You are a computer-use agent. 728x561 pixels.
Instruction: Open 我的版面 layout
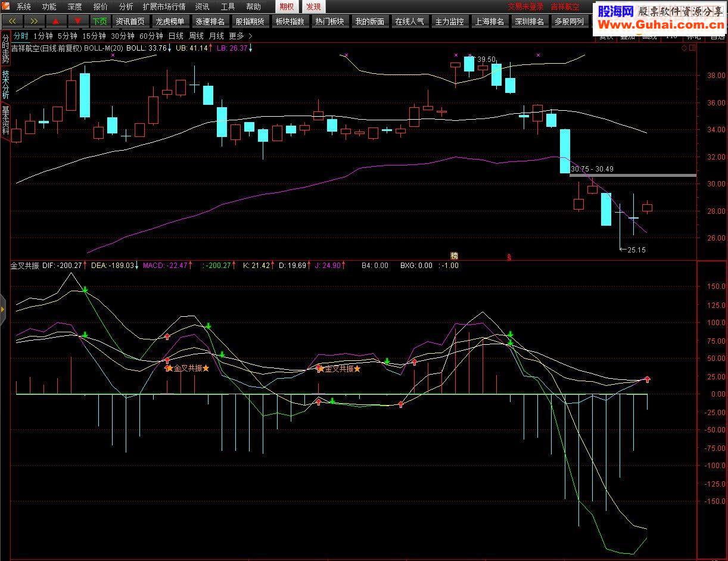coord(369,21)
